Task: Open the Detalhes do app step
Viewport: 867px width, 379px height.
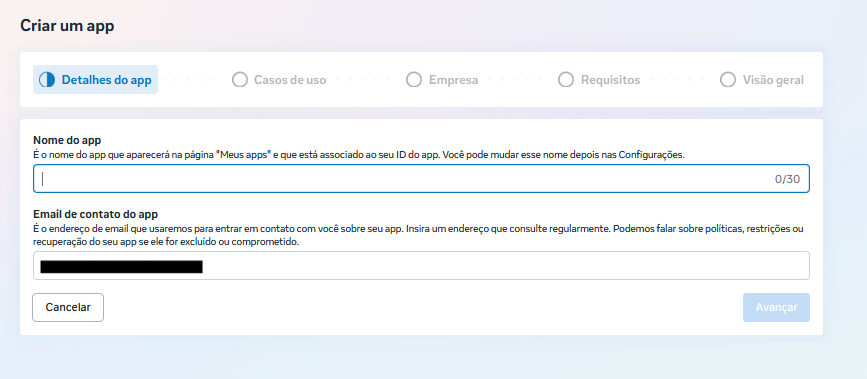Action: [x=95, y=80]
